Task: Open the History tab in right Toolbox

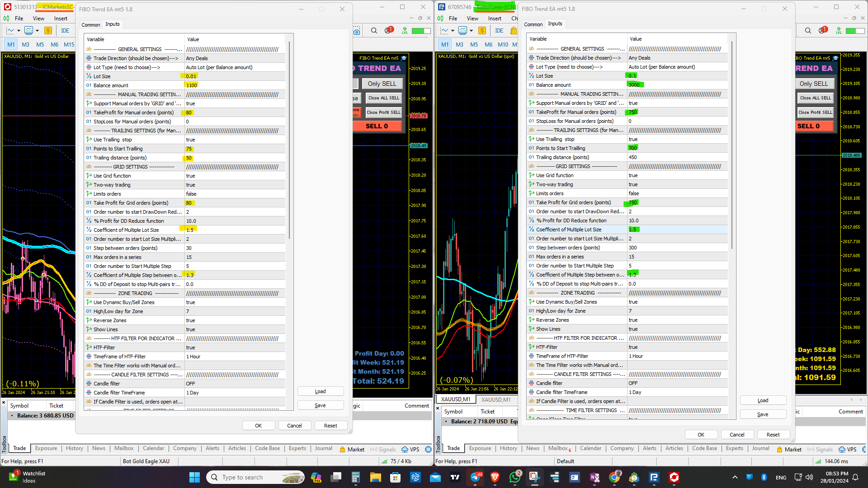Action: coord(508,448)
